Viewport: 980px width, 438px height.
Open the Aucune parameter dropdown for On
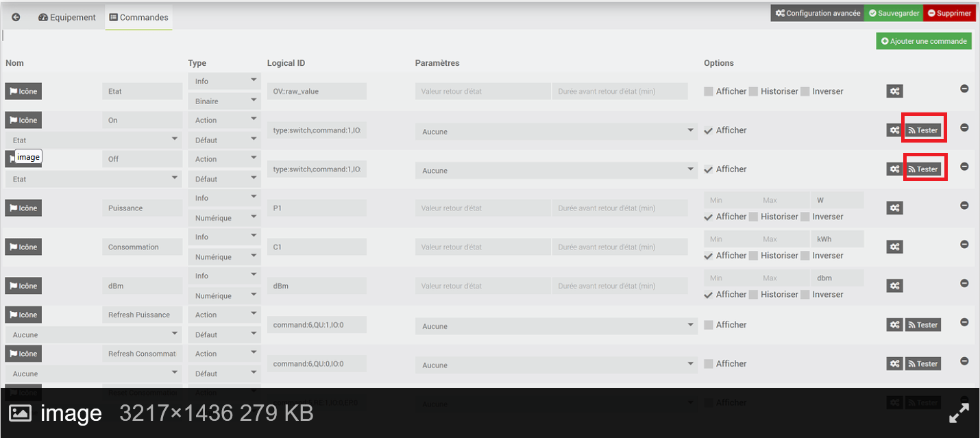click(x=555, y=132)
